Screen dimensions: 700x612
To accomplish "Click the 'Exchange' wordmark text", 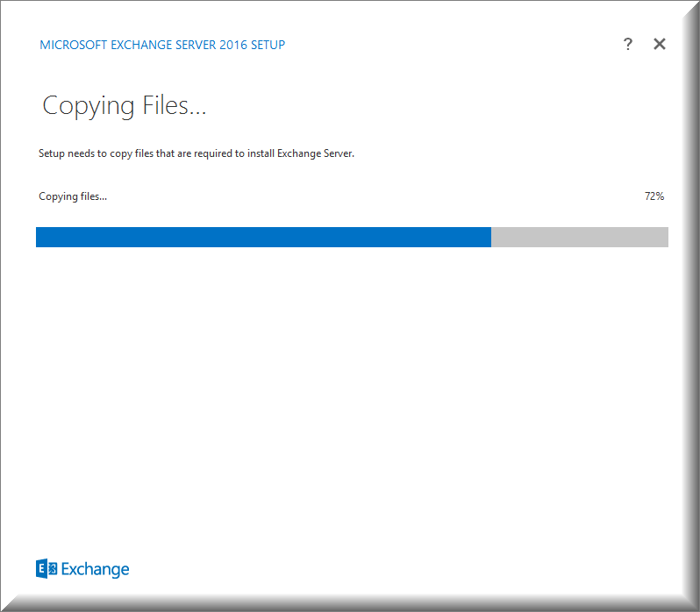I will pos(95,569).
